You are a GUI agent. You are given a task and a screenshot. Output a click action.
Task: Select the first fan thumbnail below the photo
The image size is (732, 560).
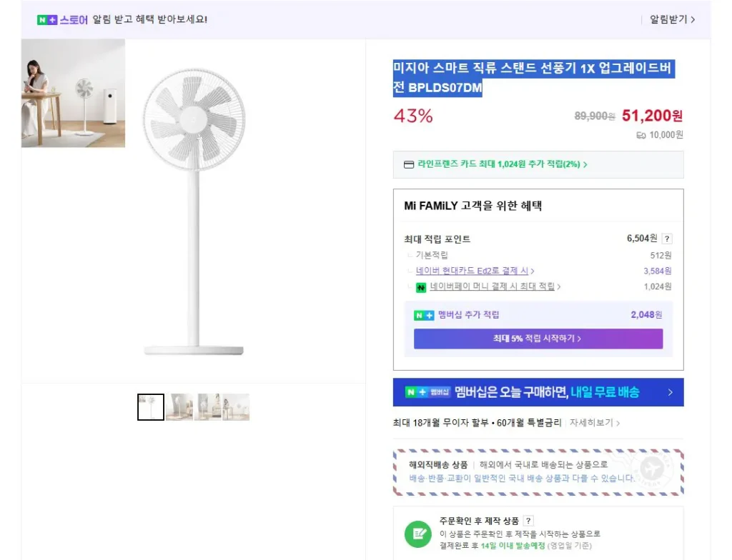coord(150,406)
